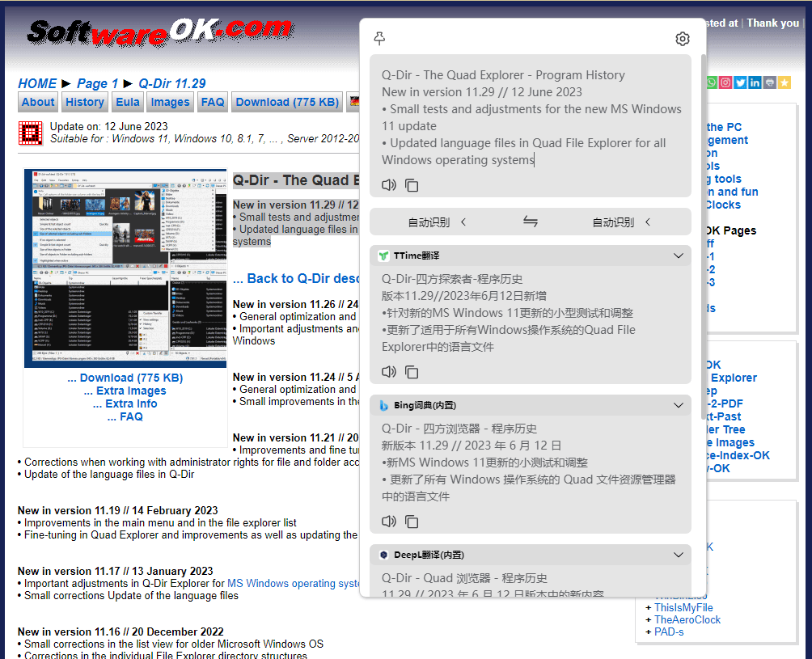Play audio of the source text
The image size is (812, 659).
coord(389,185)
